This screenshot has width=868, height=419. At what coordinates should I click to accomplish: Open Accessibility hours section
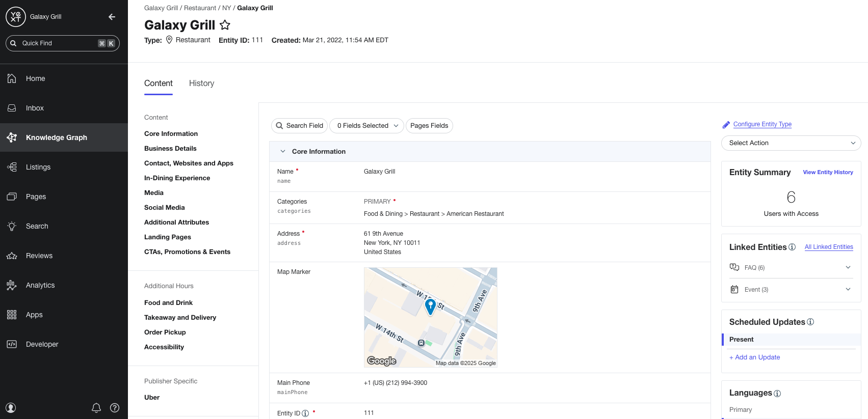(164, 347)
